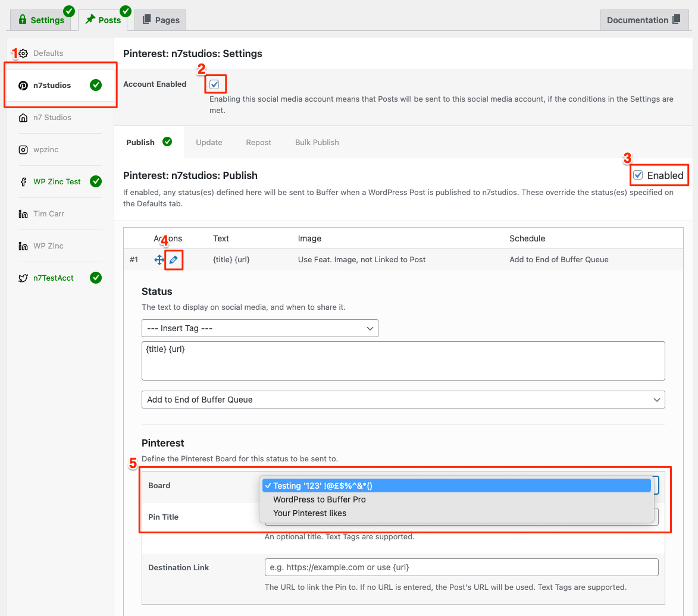
Task: Click the green check badge on the Settings tab
Action: tap(69, 11)
